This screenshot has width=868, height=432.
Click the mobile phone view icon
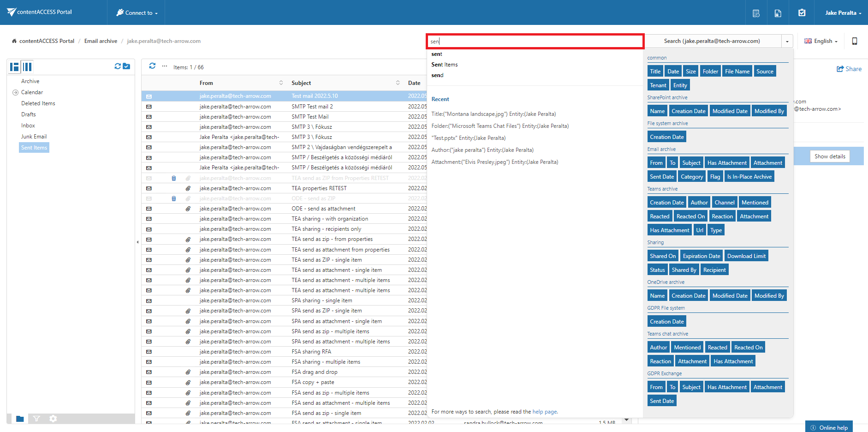coord(854,41)
